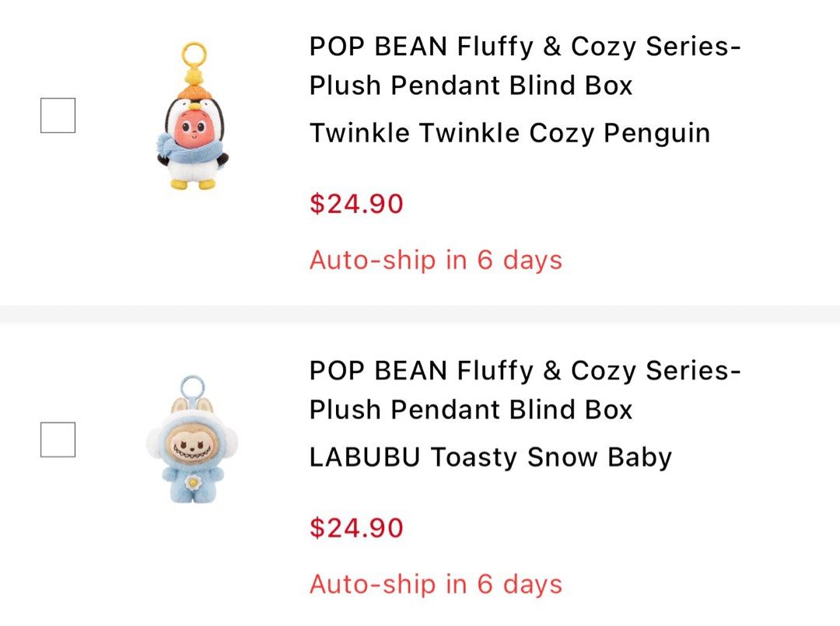Click the $24.90 price on the penguin item
The height and width of the screenshot is (626, 840).
coord(356,204)
